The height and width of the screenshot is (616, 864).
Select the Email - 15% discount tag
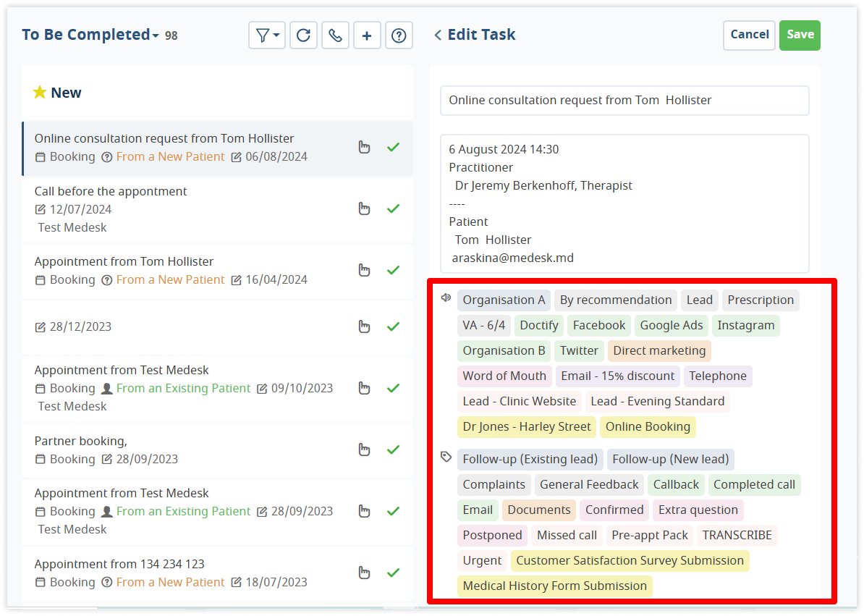coord(617,376)
